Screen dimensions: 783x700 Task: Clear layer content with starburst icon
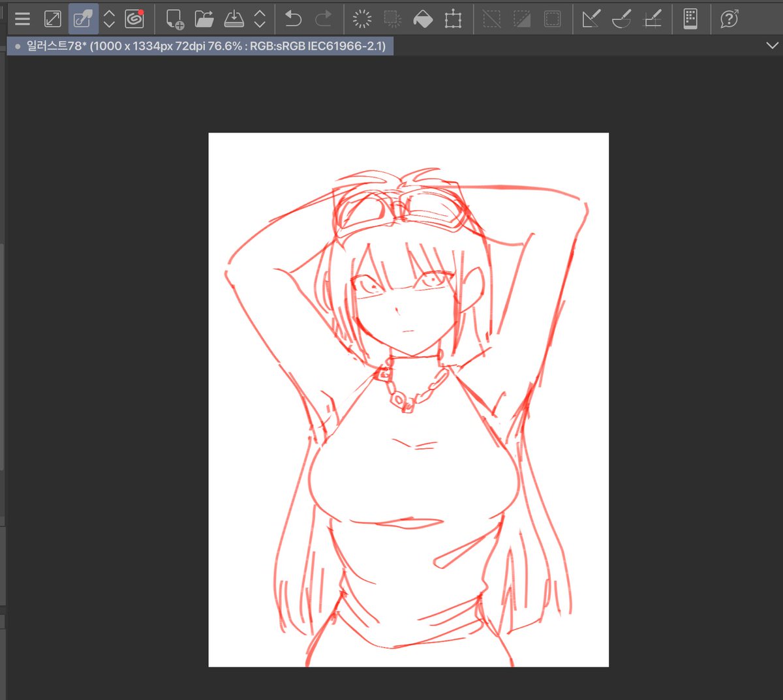tap(362, 19)
